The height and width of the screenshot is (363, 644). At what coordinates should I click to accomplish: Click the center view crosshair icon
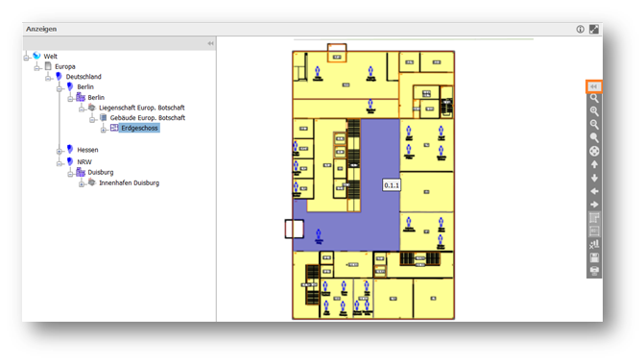coord(594,151)
